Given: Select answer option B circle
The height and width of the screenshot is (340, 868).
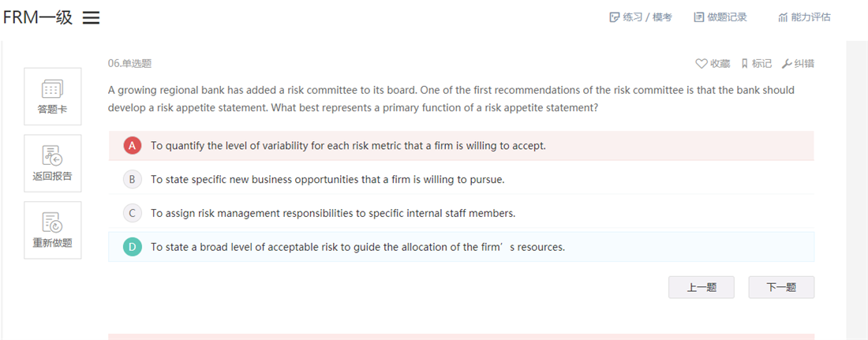Looking at the screenshot, I should [x=132, y=179].
